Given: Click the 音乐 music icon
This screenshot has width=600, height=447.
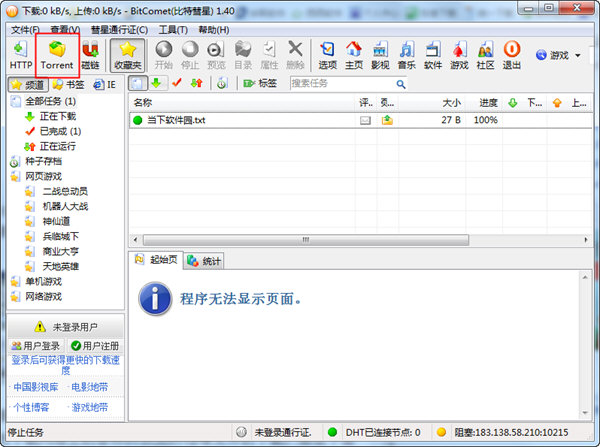Looking at the screenshot, I should tap(406, 54).
